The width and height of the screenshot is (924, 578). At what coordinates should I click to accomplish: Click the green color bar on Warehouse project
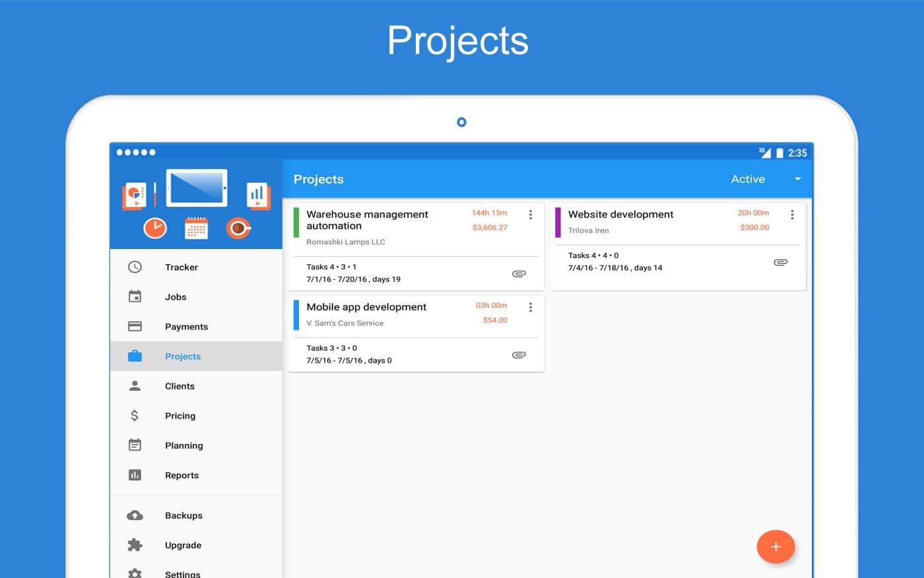(x=296, y=223)
